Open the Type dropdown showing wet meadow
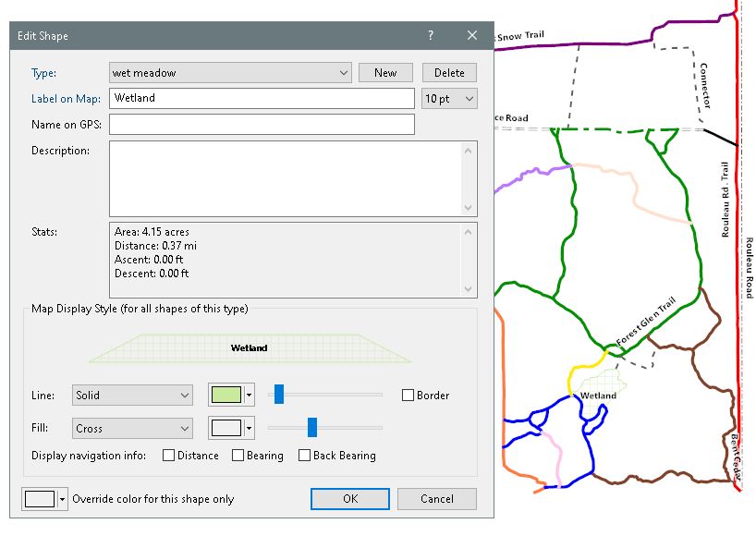 coord(230,73)
